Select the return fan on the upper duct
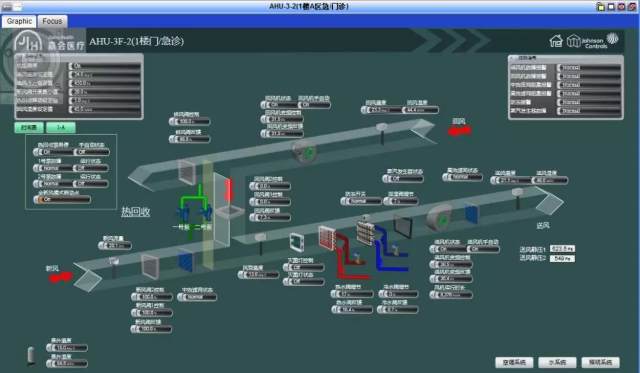The image size is (640, 373). (x=304, y=152)
